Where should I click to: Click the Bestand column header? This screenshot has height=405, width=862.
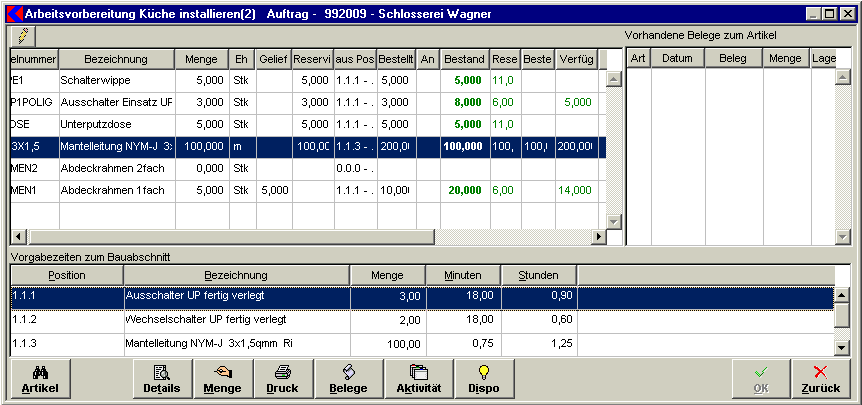464,59
